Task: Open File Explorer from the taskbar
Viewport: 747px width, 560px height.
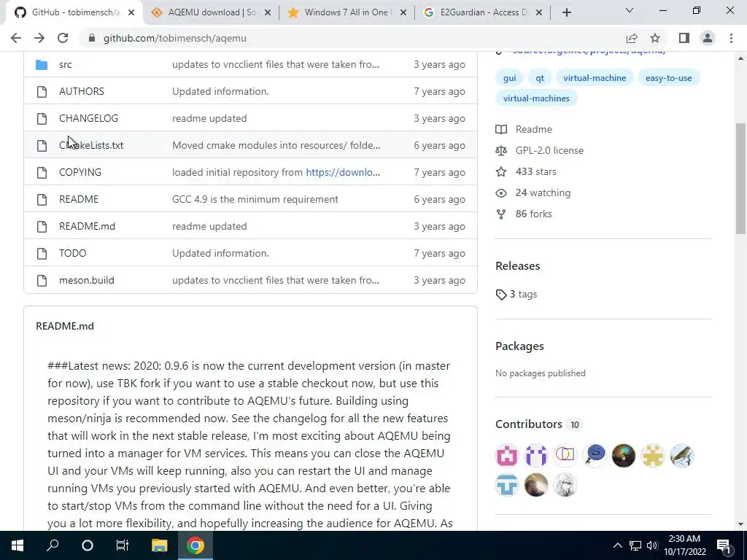Action: coord(159,545)
